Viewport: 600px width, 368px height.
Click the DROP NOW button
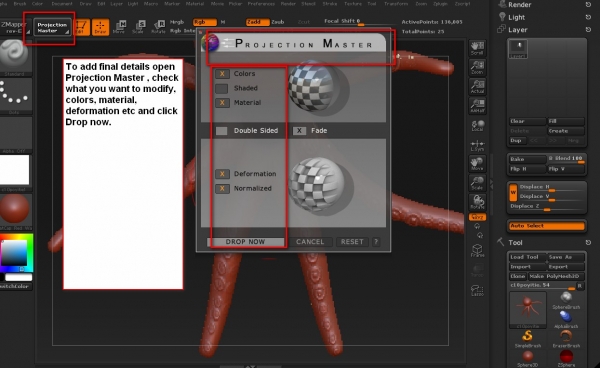(245, 242)
